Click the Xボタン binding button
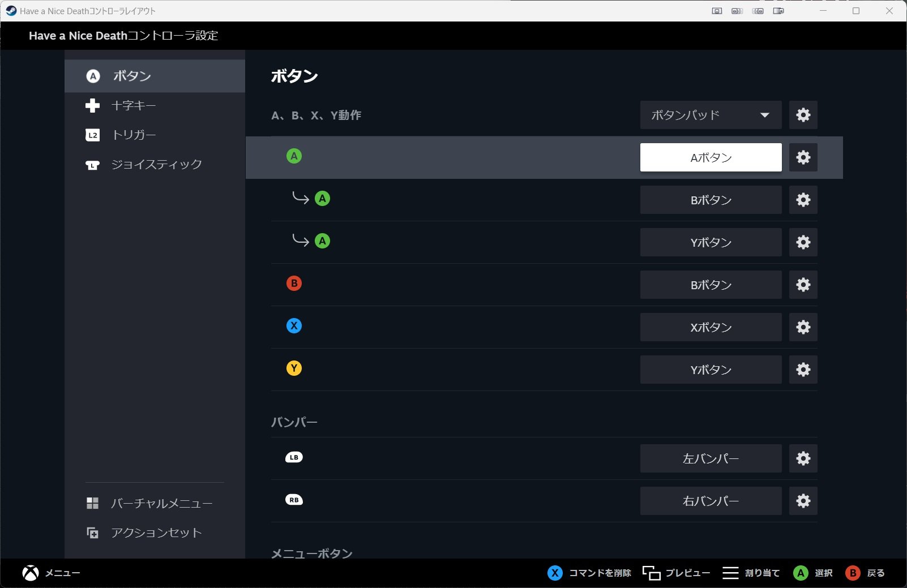907x588 pixels. (x=711, y=327)
